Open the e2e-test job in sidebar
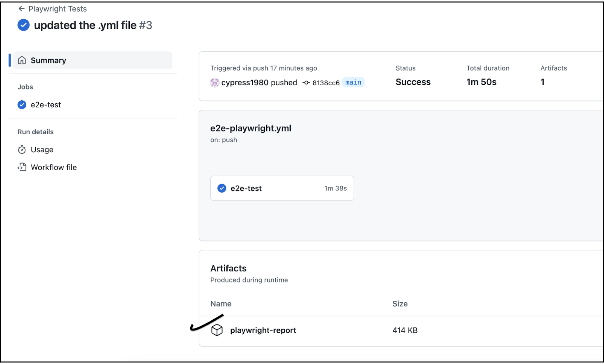 [46, 105]
